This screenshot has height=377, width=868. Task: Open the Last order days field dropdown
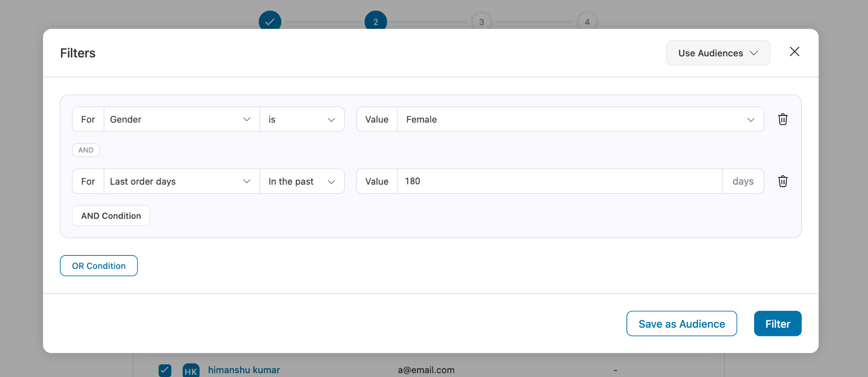click(181, 181)
